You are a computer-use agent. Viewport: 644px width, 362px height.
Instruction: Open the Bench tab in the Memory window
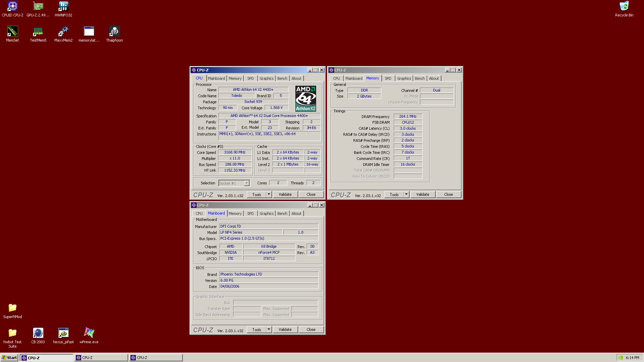420,78
